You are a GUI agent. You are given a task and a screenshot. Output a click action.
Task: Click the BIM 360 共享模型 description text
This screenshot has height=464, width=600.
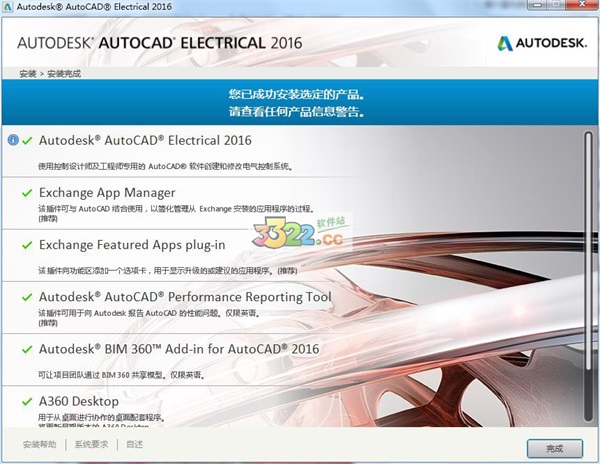pos(121,375)
